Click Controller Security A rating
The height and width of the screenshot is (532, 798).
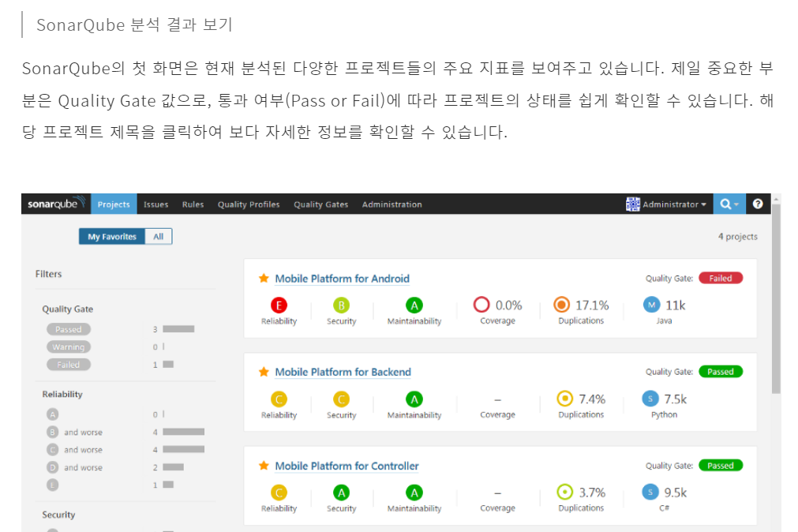point(341,493)
